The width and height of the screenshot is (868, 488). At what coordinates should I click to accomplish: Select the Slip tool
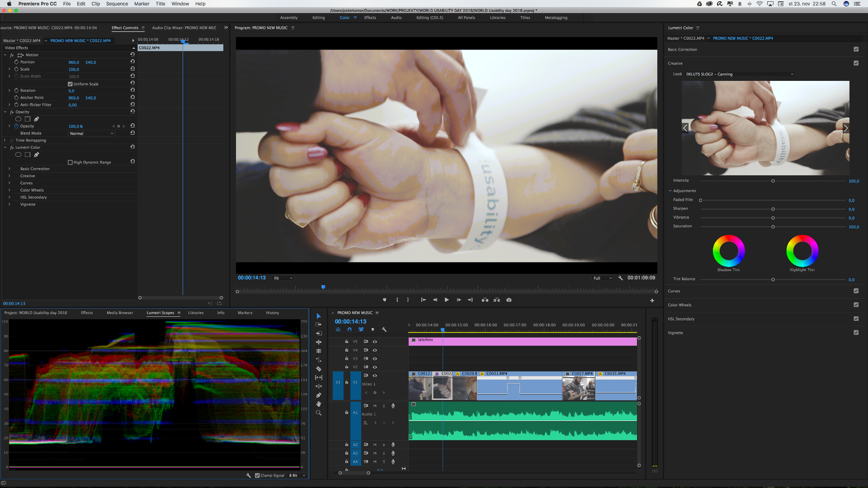(319, 377)
